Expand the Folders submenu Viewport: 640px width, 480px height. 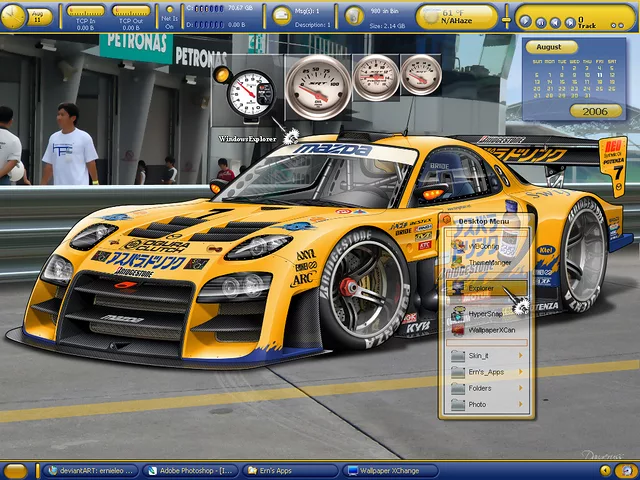[520, 388]
